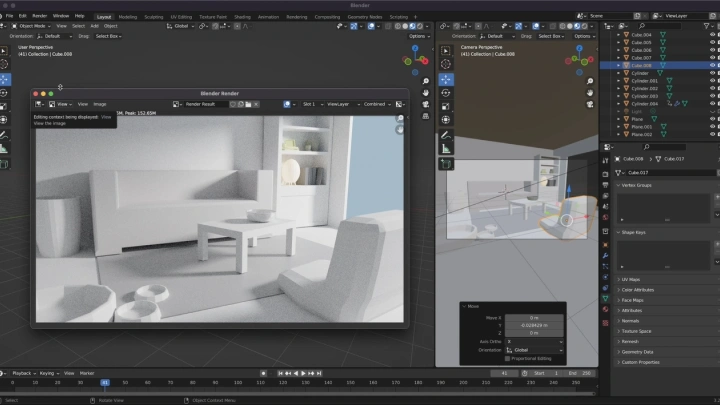720x405 pixels.
Task: Expand the UV Maps panel
Action: click(x=632, y=279)
